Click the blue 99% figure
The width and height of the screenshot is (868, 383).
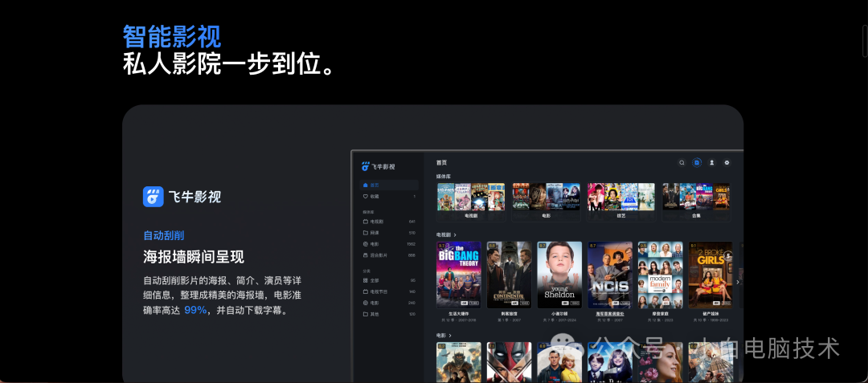(x=194, y=310)
